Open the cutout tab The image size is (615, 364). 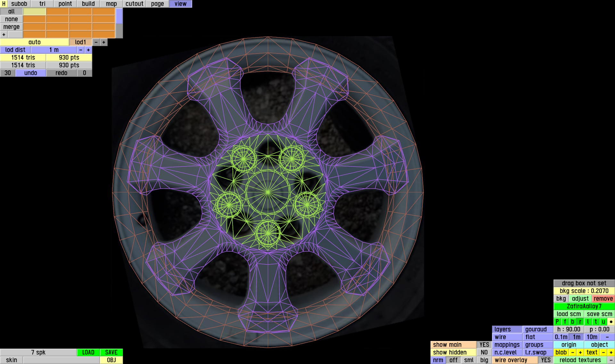coord(134,4)
